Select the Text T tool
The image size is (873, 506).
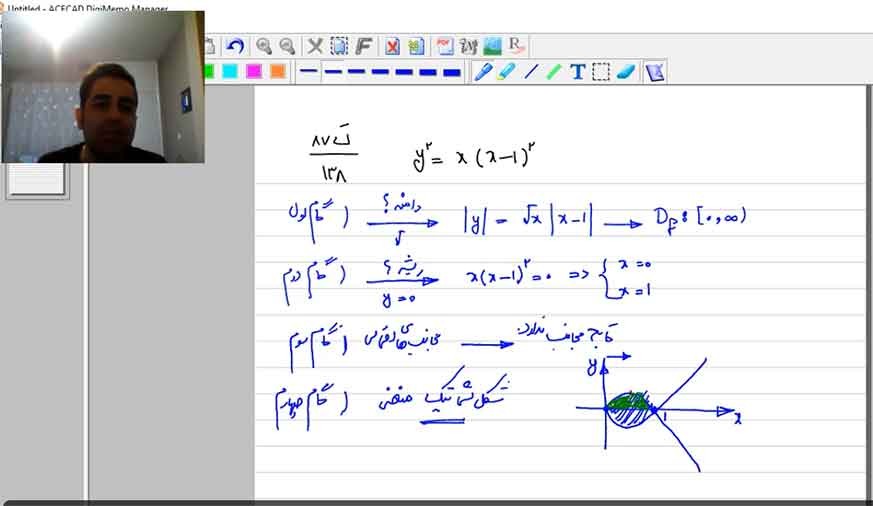[577, 72]
